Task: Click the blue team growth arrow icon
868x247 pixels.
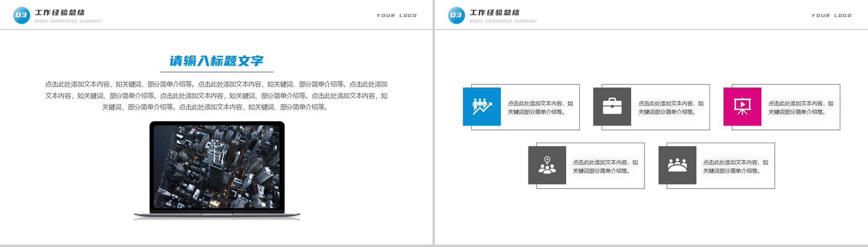Action: click(482, 106)
